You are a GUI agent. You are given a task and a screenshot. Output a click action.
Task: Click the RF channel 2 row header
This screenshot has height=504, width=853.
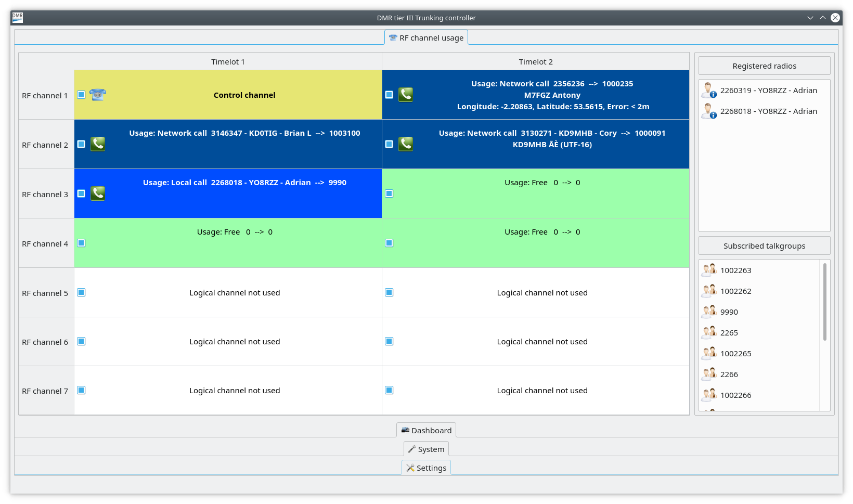point(46,145)
